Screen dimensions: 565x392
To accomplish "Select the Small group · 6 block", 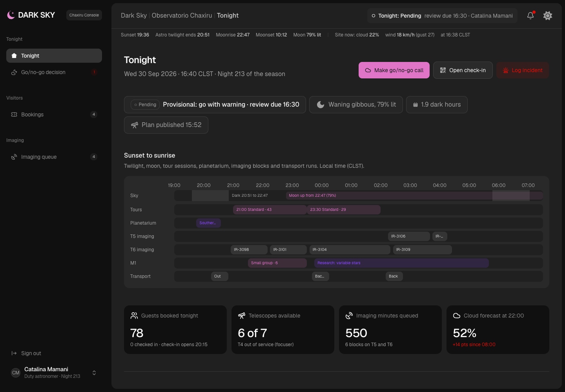I will pyautogui.click(x=277, y=263).
